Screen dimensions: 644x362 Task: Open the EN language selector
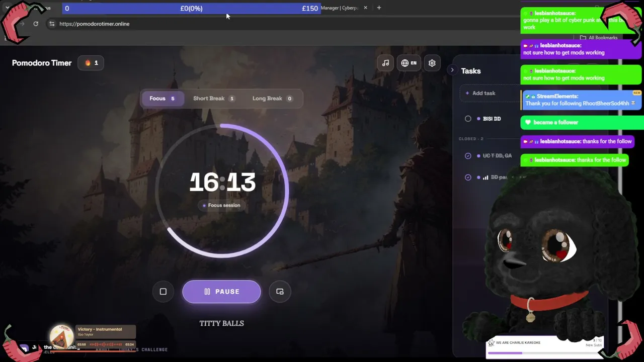point(409,63)
